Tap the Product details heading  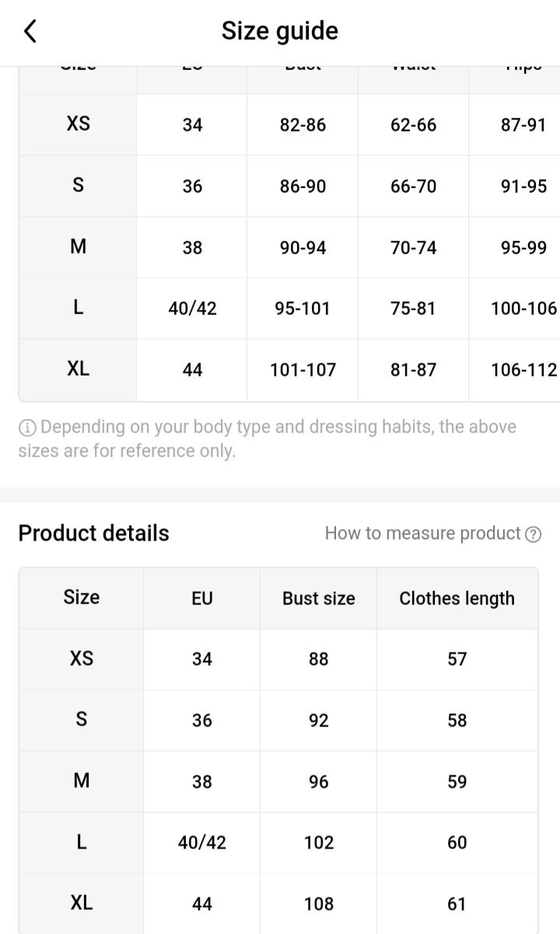pyautogui.click(x=93, y=533)
